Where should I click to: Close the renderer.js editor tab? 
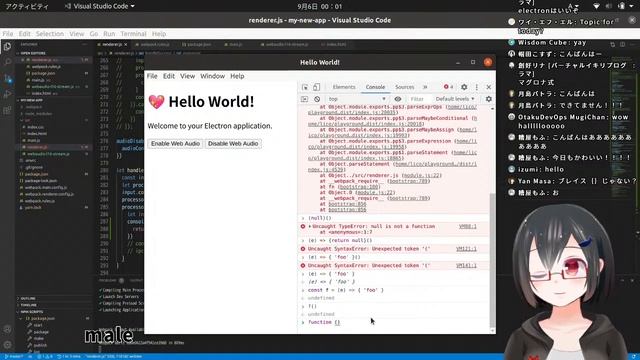[x=126, y=44]
